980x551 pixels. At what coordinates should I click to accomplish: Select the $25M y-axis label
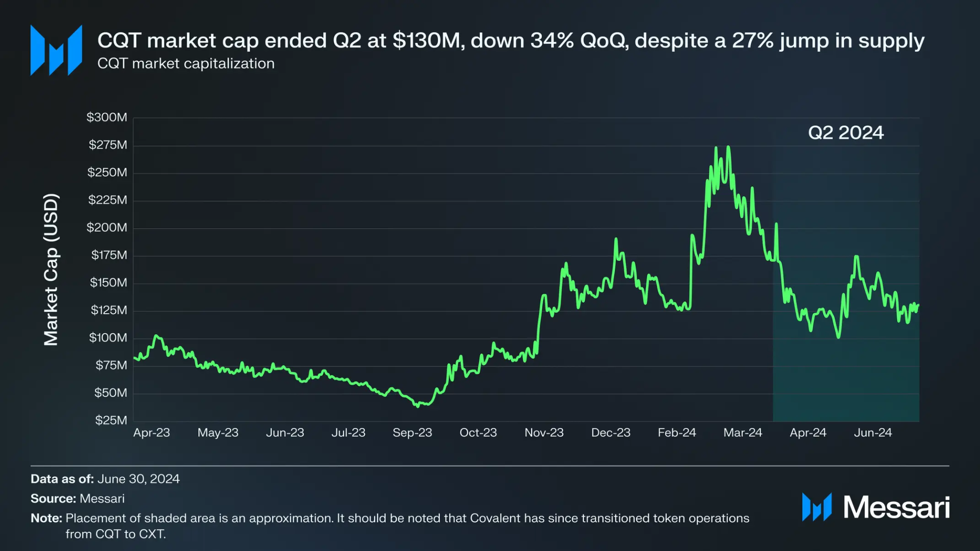(x=111, y=420)
